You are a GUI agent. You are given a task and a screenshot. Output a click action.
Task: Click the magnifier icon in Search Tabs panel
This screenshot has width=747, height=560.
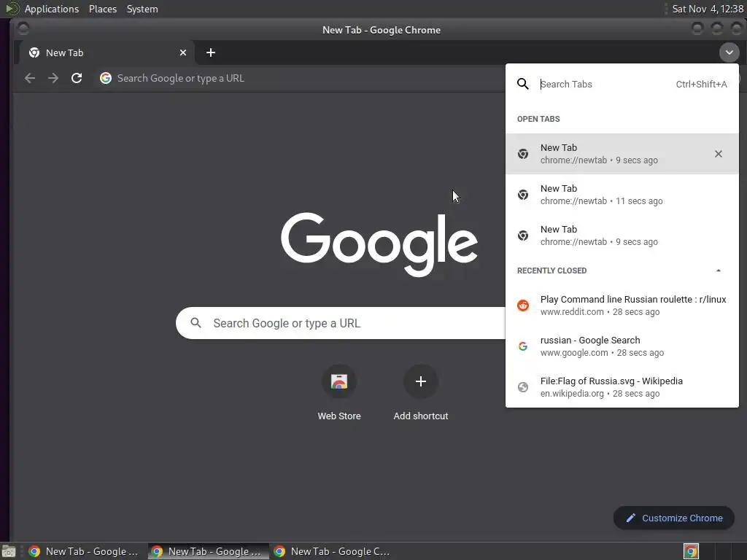point(522,85)
